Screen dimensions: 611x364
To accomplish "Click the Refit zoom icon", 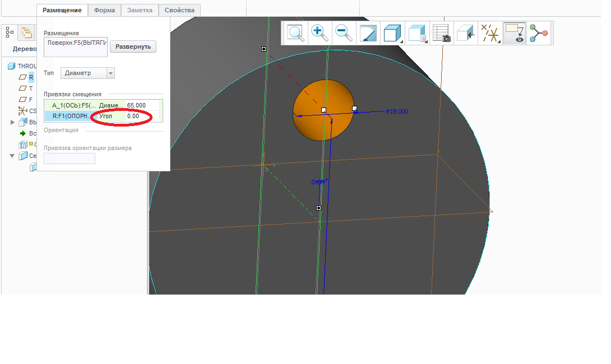I will pos(295,33).
